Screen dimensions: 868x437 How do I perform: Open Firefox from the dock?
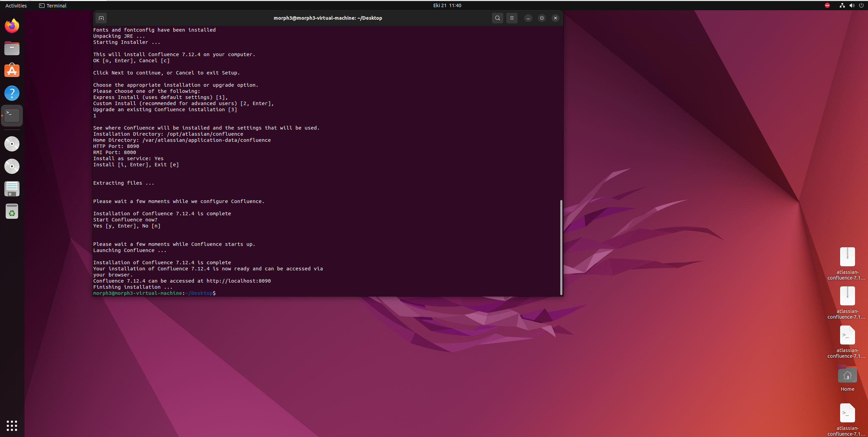pyautogui.click(x=12, y=26)
